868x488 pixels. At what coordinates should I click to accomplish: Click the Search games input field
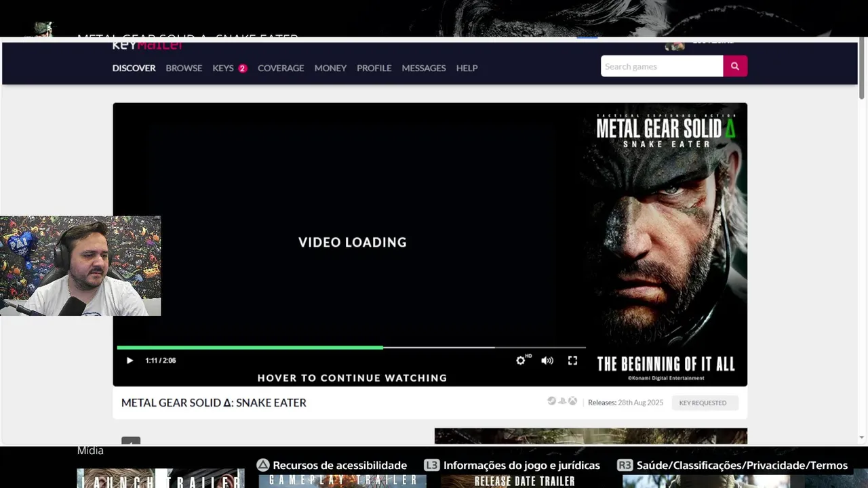[662, 66]
